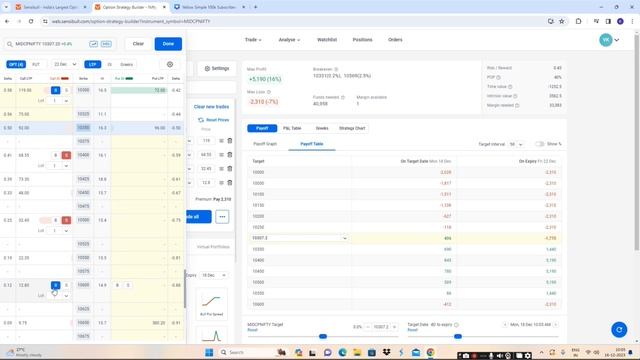Show Margin needed info icon
Screen dimensions: 640x360
point(517,106)
